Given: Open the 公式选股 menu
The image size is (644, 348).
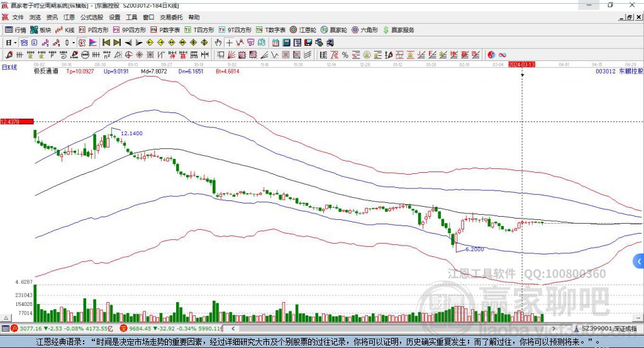Looking at the screenshot, I should [x=92, y=17].
